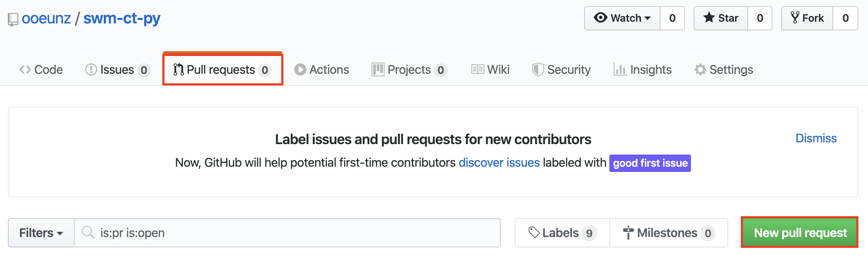
Task: Click the Security shield icon
Action: [538, 70]
